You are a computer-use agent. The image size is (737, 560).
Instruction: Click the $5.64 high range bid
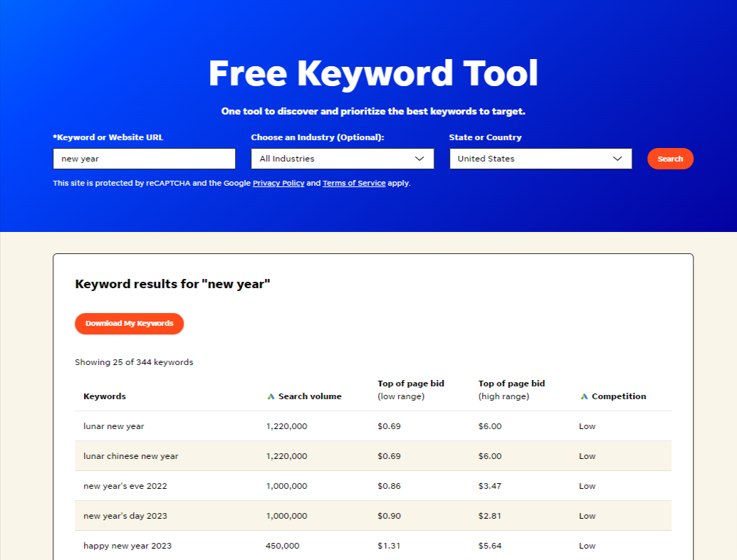tap(490, 546)
